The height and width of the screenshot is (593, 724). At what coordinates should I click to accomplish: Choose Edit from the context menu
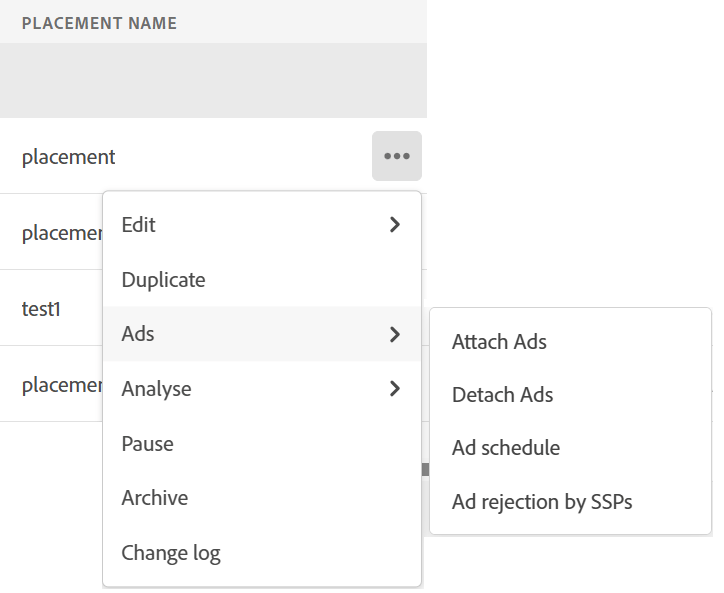tap(139, 225)
